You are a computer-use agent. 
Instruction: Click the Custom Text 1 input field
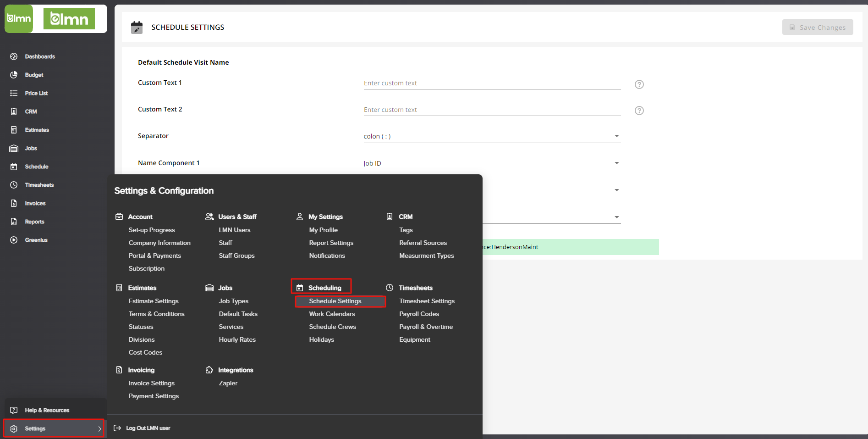(492, 83)
